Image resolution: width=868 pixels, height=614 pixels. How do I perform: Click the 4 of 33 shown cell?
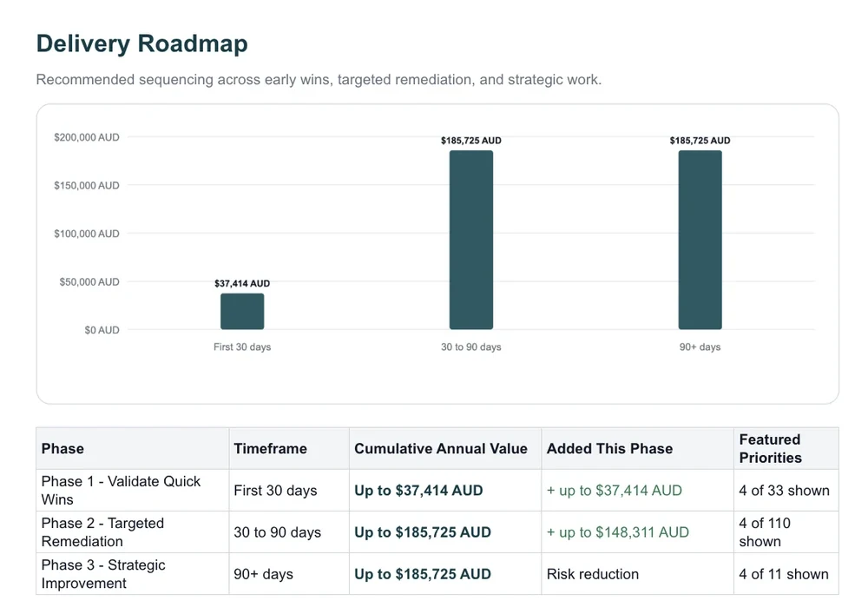tap(786, 491)
